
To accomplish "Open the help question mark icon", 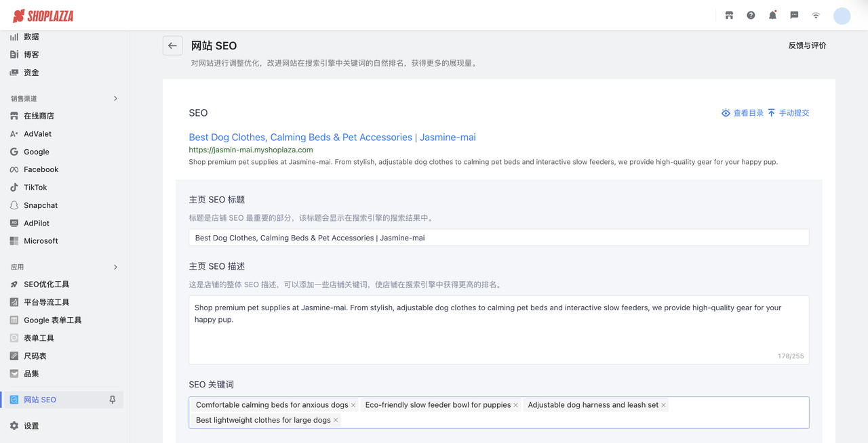I will click(x=751, y=15).
